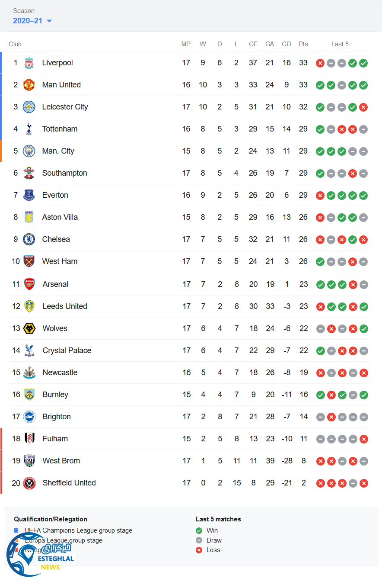Click the Arsenal club crest

tap(29, 284)
